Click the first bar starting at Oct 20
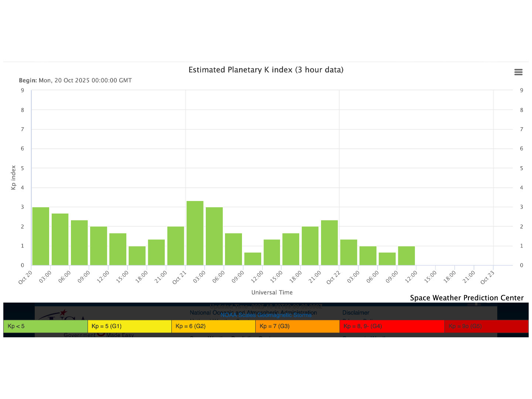 click(x=41, y=236)
